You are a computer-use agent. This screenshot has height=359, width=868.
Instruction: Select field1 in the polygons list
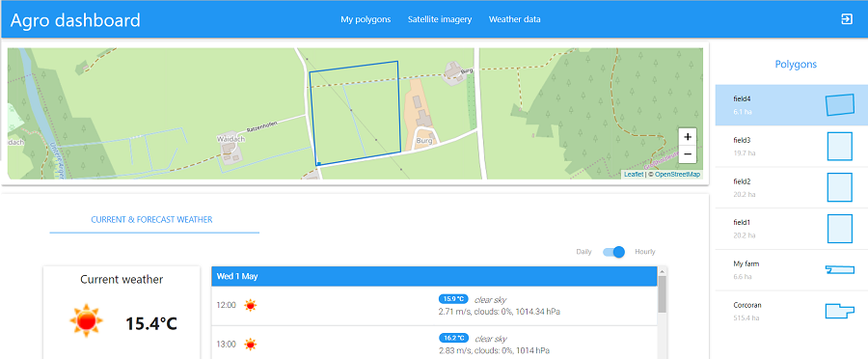(792, 229)
